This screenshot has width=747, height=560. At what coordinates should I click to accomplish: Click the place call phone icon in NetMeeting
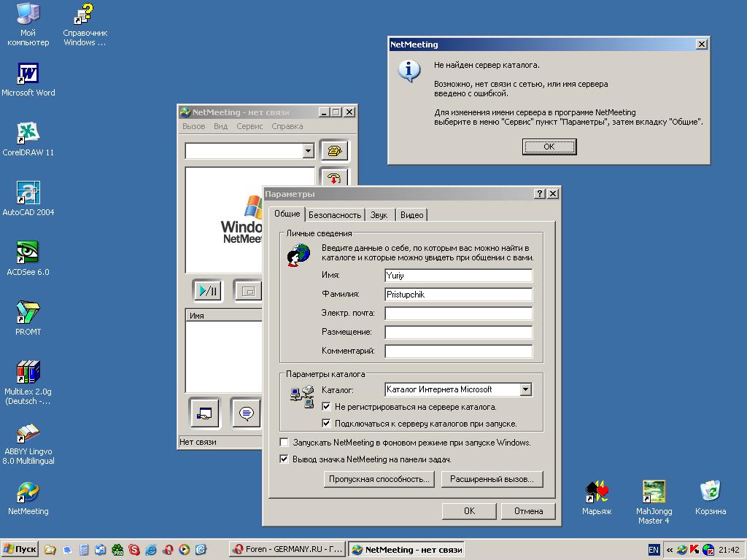click(x=334, y=151)
